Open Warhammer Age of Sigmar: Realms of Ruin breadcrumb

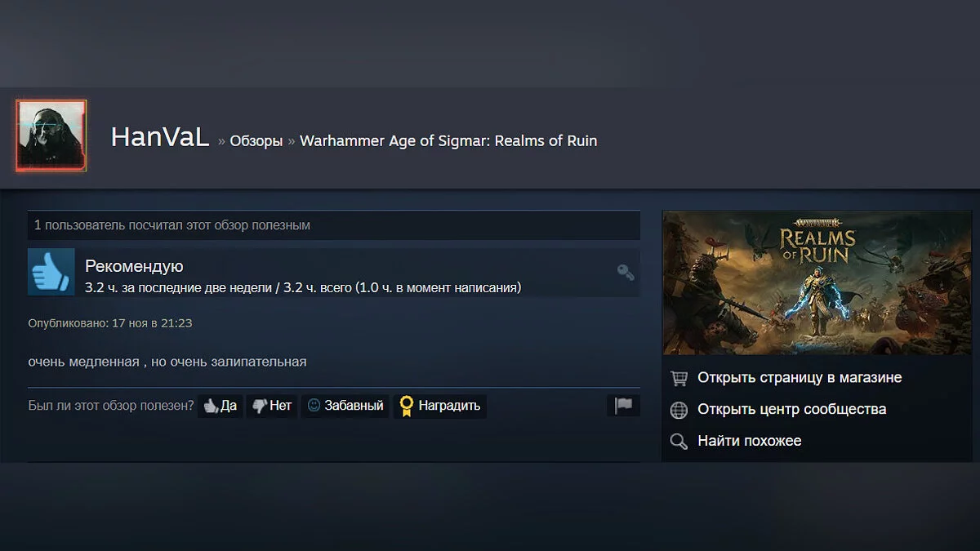(x=448, y=140)
